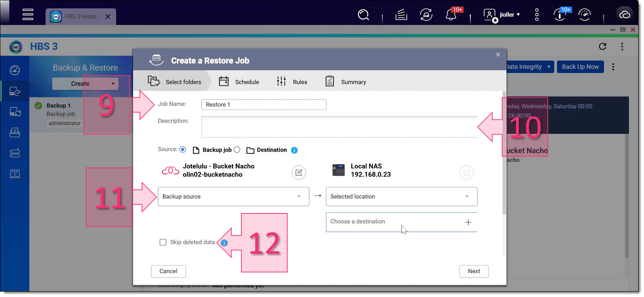The height and width of the screenshot is (297, 644).
Task: Show info for Skip deleted data
Action: point(224,243)
